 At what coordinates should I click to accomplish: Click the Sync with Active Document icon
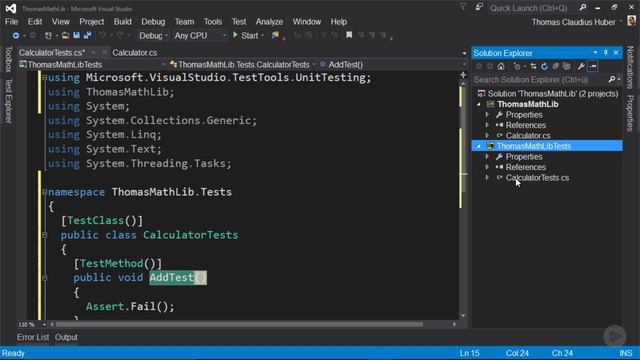[533, 66]
